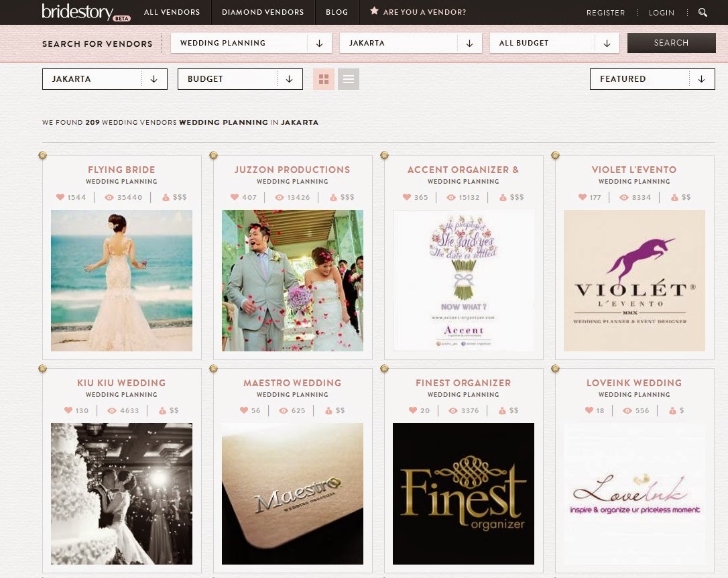The image size is (728, 578).
Task: Click money bag icon on Accent Organizer card
Action: click(x=503, y=197)
